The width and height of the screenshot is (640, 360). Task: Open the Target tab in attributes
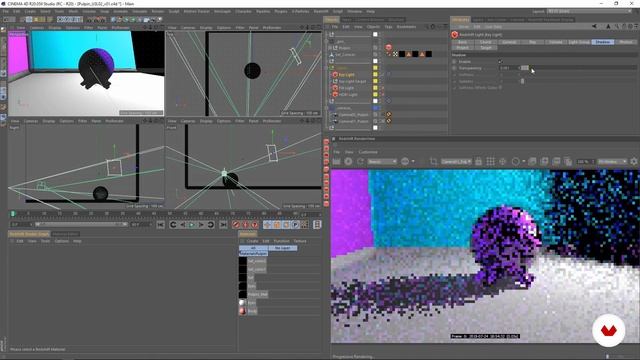(486, 48)
